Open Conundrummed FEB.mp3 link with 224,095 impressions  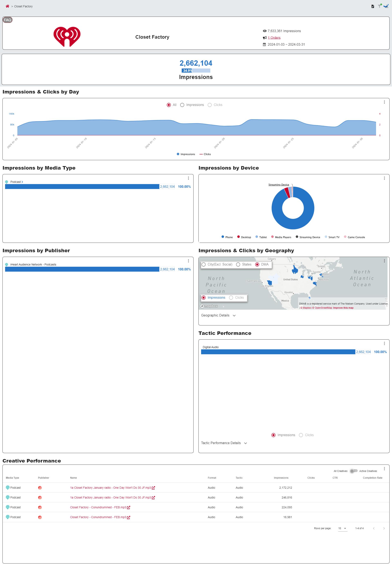pyautogui.click(x=98, y=507)
